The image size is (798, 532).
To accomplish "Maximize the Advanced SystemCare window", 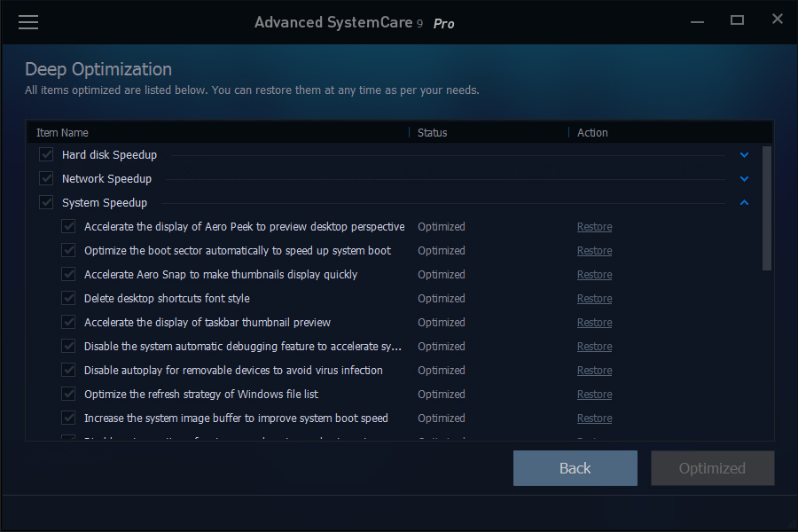I will coord(737,20).
